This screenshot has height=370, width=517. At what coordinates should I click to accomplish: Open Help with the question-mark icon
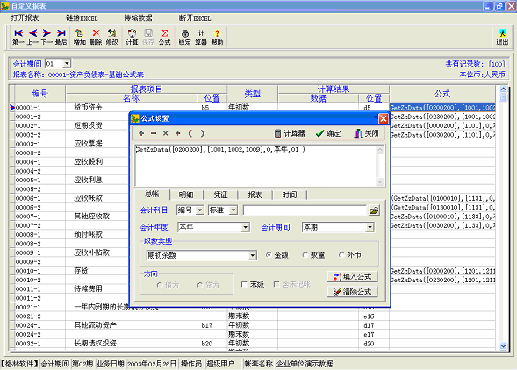(217, 37)
